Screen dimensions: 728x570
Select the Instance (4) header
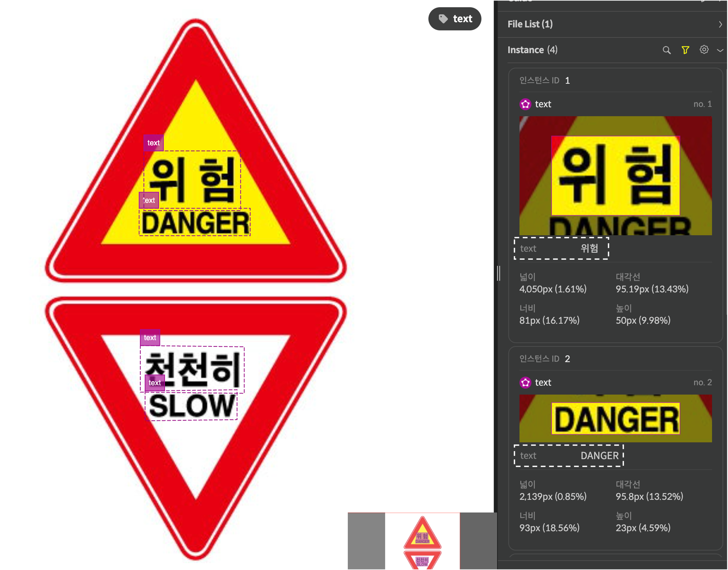click(x=532, y=50)
